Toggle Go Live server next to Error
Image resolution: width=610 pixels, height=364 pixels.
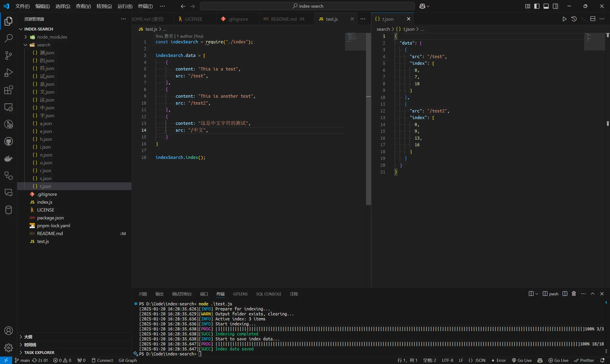tap(522, 360)
